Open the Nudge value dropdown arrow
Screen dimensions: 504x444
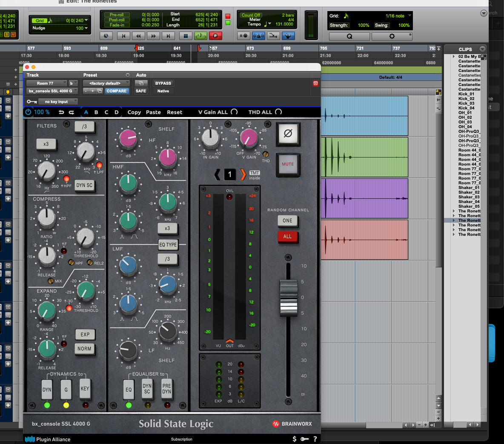click(86, 28)
